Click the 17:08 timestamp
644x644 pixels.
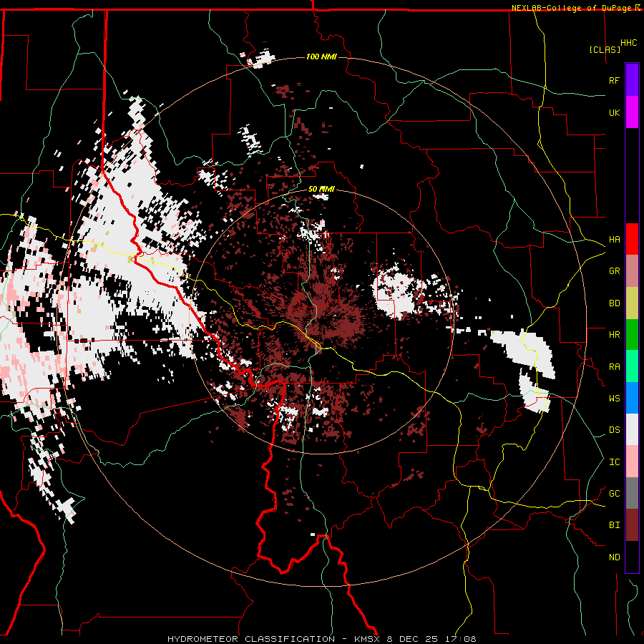[462, 639]
